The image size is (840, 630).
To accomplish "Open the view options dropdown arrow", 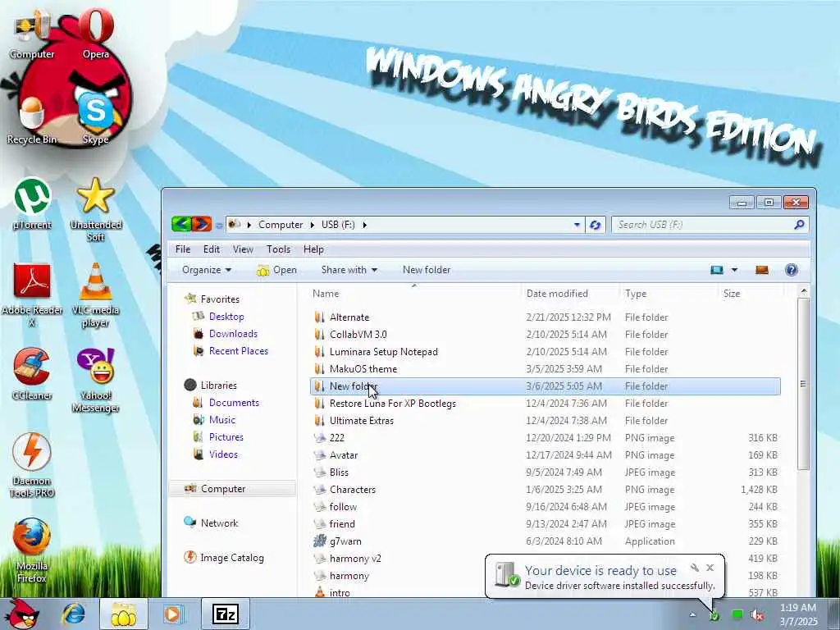I will [734, 270].
